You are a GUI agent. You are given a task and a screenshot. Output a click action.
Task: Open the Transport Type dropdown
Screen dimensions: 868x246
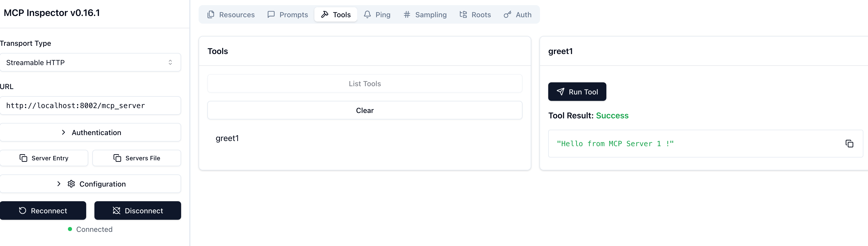pos(90,62)
